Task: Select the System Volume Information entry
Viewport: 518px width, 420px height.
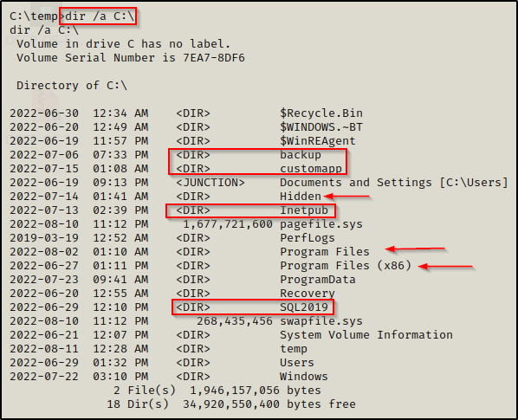Action: 231,335
